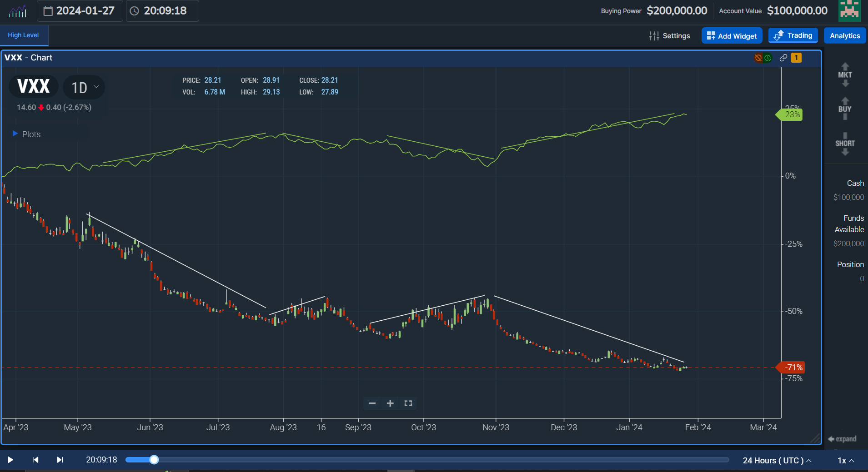Switch to the High Level tab

pos(23,35)
